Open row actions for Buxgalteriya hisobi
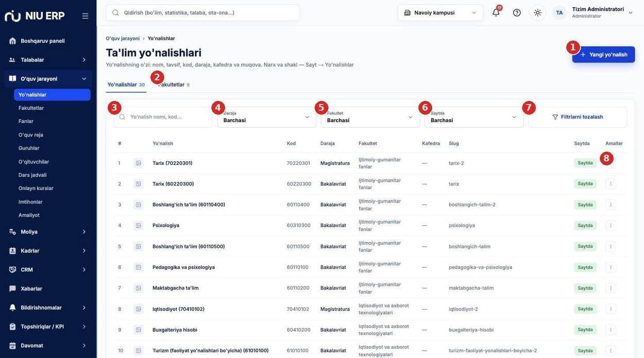The image size is (644, 358). pos(611,330)
